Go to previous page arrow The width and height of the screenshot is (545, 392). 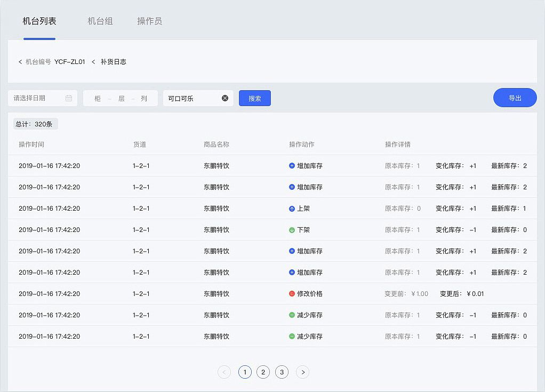coord(224,372)
